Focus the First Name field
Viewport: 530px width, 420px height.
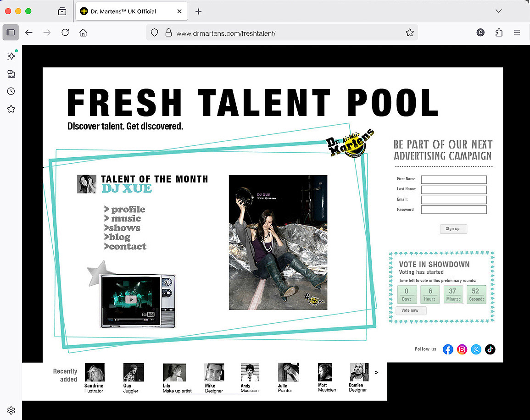(x=454, y=180)
